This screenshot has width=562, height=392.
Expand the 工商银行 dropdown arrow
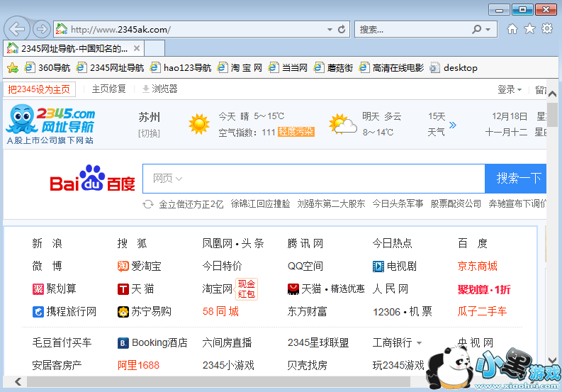pos(419,343)
